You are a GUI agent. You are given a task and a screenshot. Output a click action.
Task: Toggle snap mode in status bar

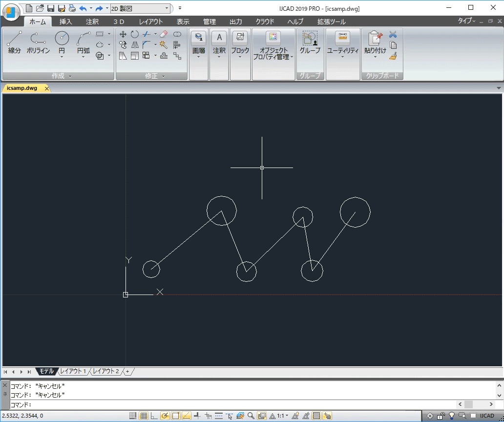pos(133,416)
